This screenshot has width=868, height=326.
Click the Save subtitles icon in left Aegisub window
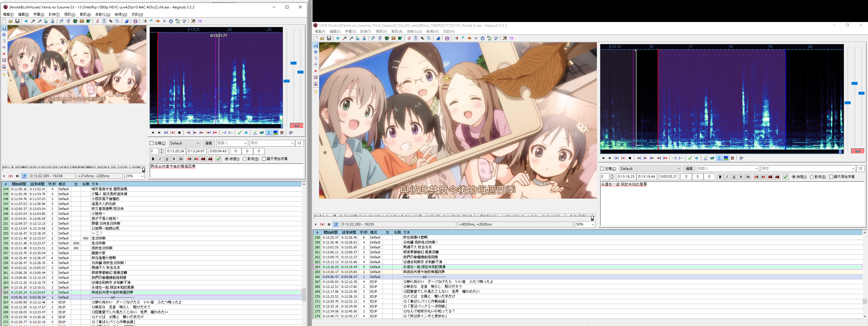(x=17, y=21)
